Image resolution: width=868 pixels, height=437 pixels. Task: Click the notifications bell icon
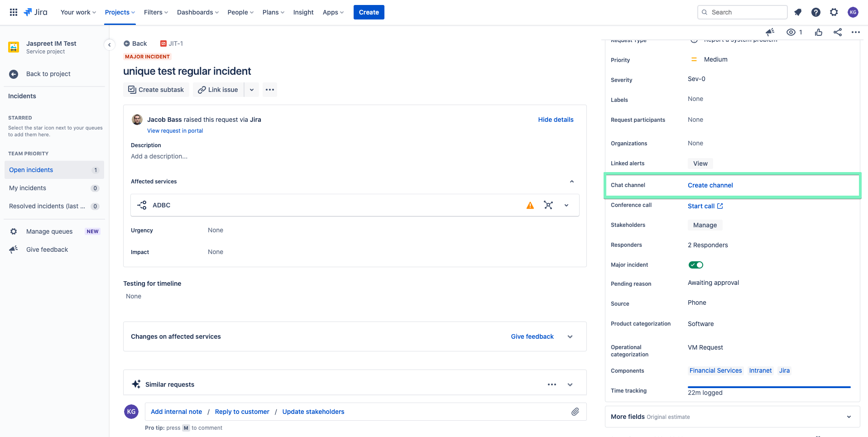pyautogui.click(x=798, y=12)
